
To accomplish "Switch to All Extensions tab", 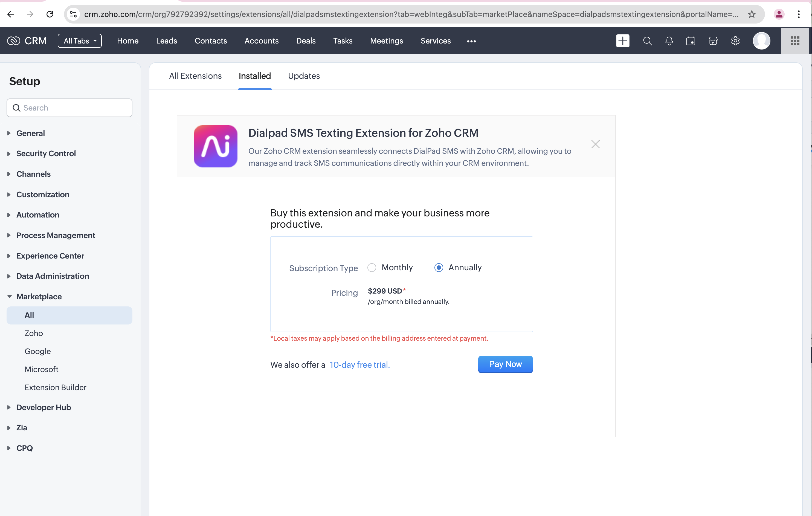I will pos(195,76).
